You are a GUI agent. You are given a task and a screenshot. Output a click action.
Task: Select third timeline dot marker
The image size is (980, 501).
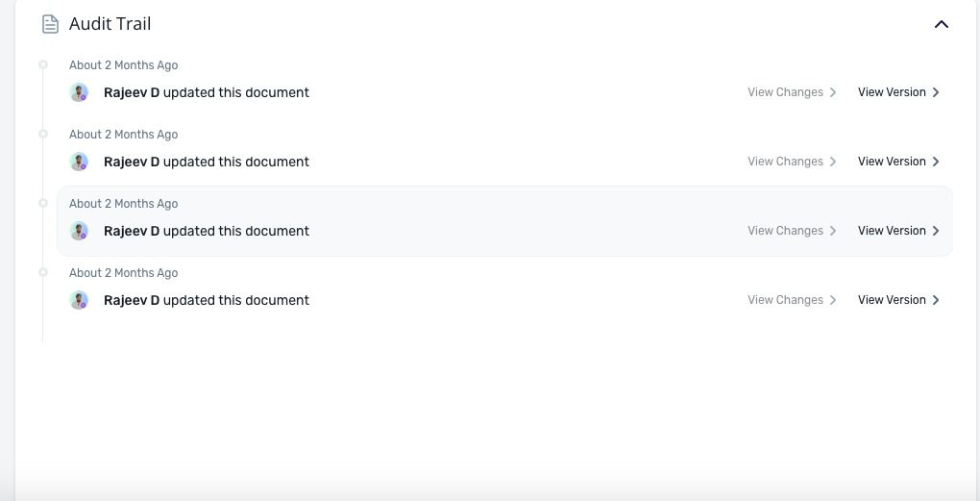coord(43,203)
